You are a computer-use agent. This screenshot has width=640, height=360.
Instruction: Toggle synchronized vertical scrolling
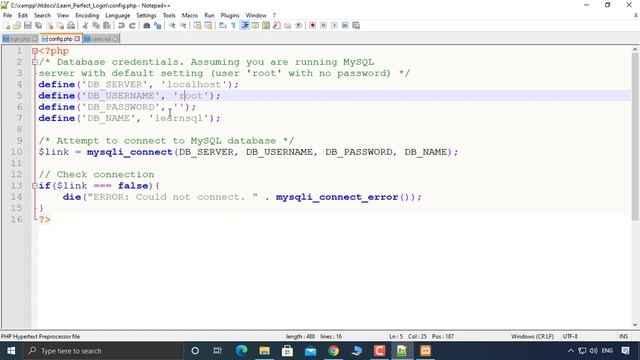point(198,25)
